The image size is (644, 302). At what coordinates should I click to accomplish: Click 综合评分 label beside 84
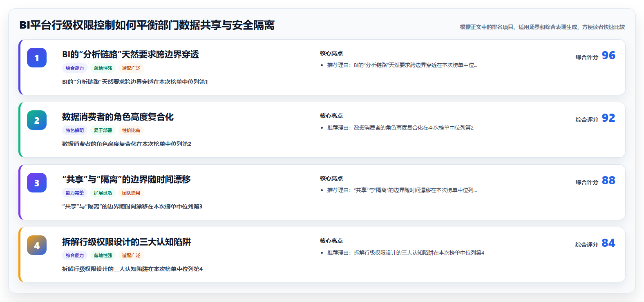click(587, 245)
